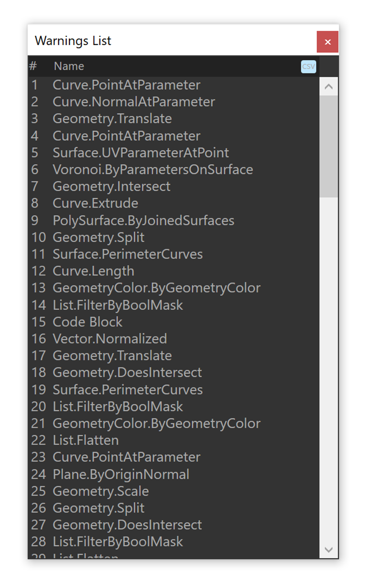Select warning 8 Curve.Extrude
371x588 pixels.
pyautogui.click(x=96, y=203)
